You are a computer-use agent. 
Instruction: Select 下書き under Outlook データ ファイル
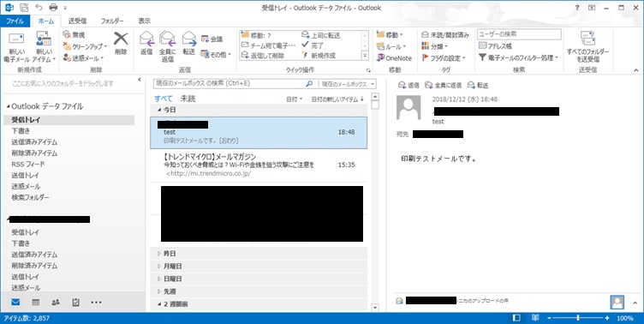21,131
